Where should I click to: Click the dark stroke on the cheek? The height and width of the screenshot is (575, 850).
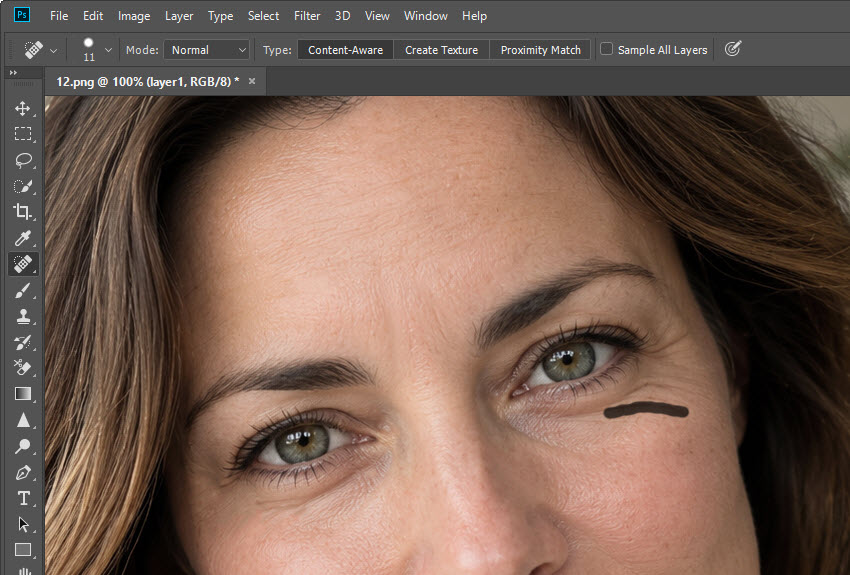tap(646, 410)
